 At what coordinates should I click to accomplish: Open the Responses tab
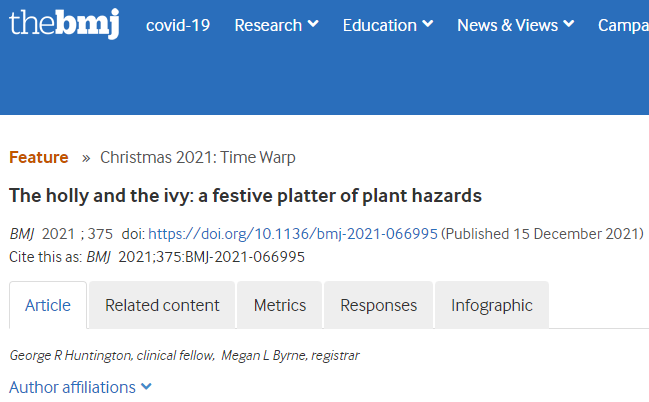pos(378,305)
